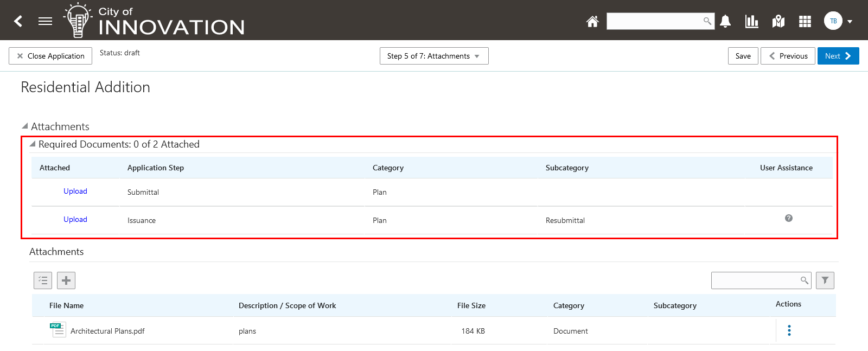
Task: Open the Step 5 of 7 dropdown
Action: (434, 56)
